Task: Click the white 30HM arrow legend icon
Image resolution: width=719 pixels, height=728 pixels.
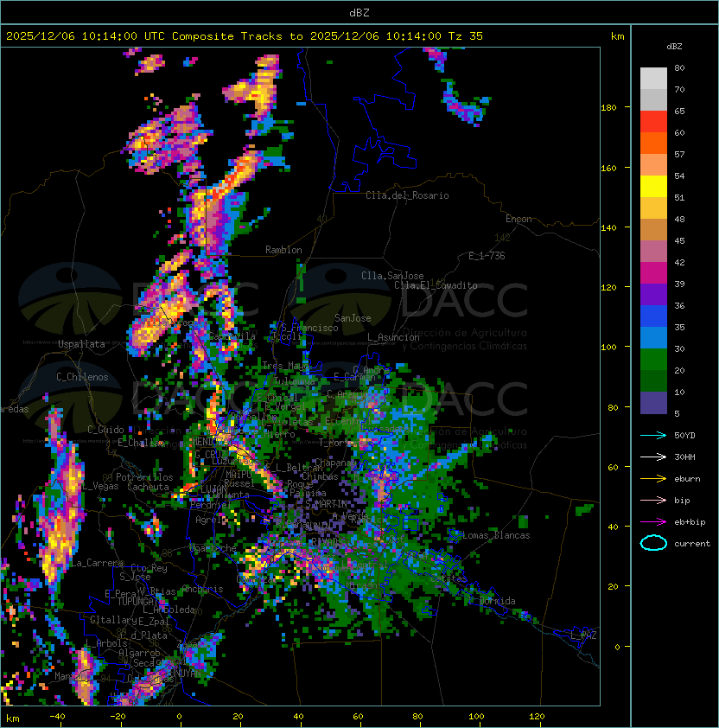Action: 653,457
